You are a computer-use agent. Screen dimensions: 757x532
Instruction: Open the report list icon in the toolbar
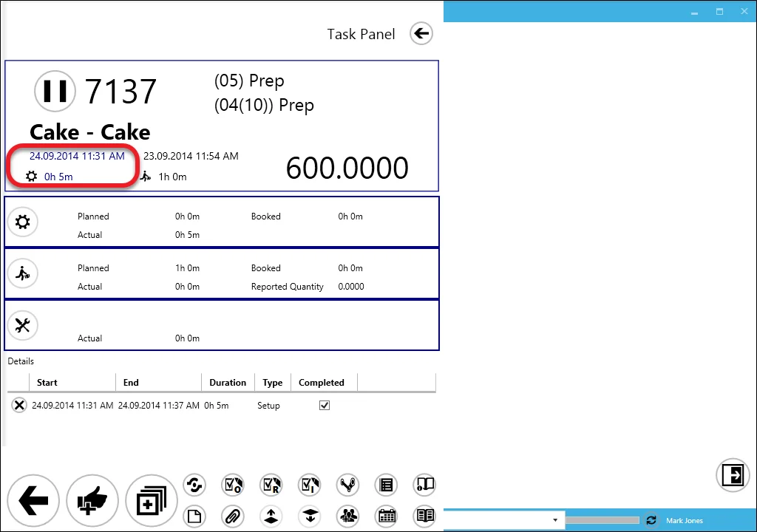tap(386, 485)
